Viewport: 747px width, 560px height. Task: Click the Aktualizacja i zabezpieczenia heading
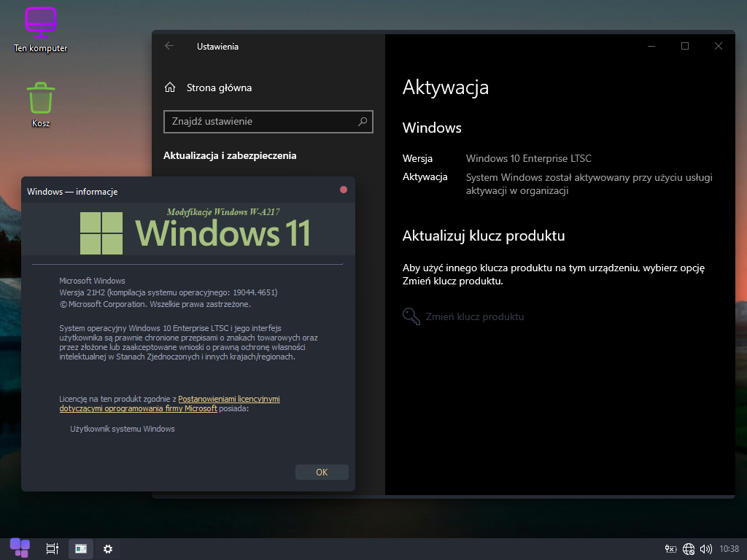pos(230,155)
